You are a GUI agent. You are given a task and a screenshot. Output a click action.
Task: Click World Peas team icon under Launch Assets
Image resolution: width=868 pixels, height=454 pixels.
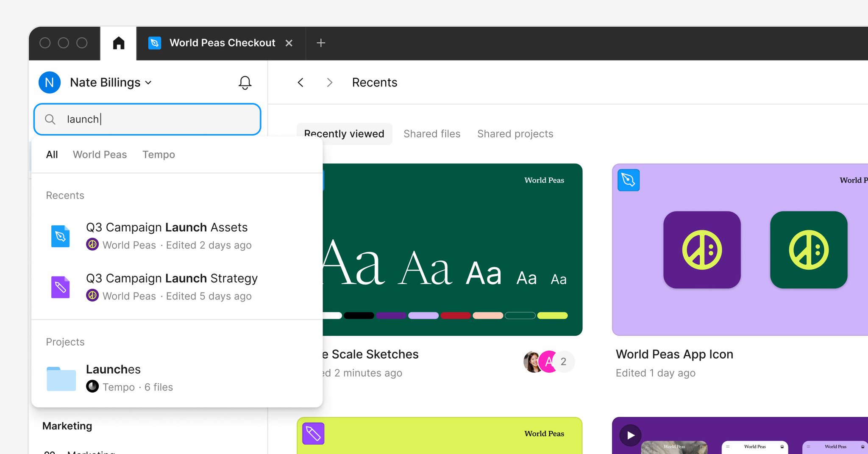coord(92,245)
